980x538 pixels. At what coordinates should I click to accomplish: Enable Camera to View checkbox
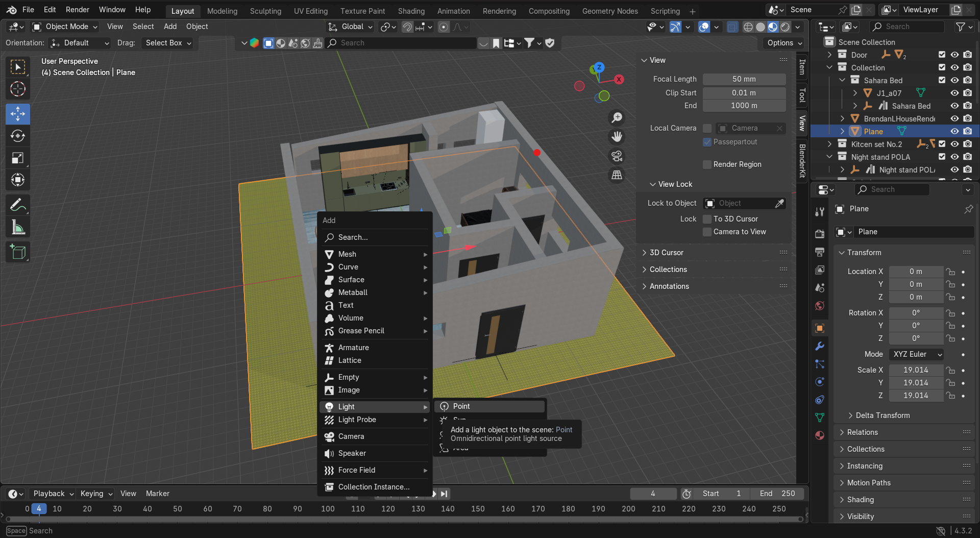coord(707,232)
